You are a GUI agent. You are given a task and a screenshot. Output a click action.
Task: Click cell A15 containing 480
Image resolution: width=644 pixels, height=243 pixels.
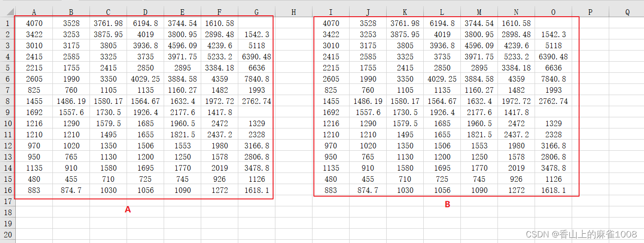pyautogui.click(x=34, y=179)
